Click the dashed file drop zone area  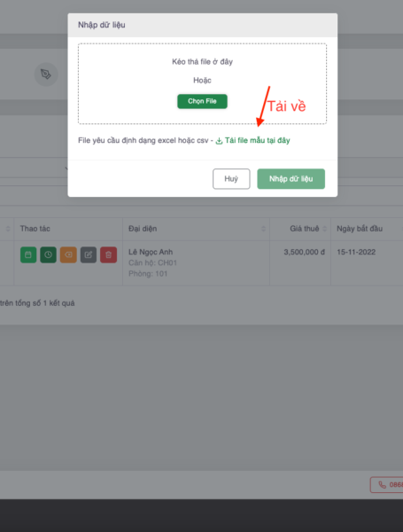click(x=202, y=83)
